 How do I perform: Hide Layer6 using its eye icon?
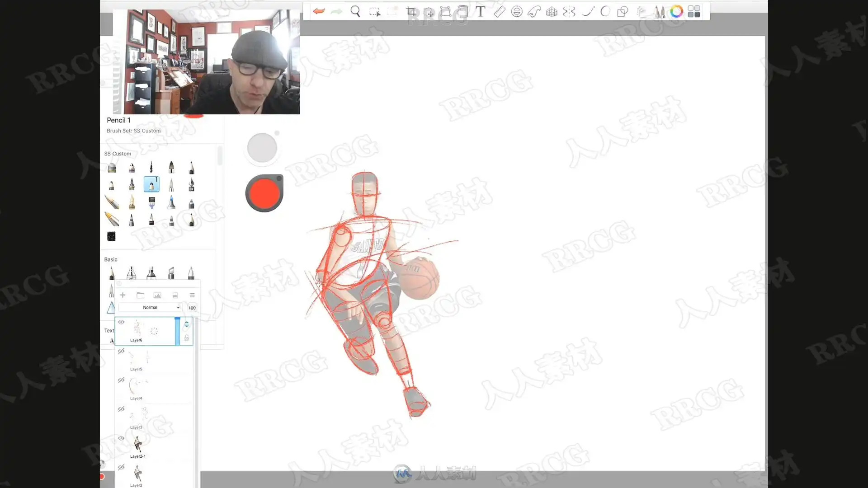coord(121,322)
